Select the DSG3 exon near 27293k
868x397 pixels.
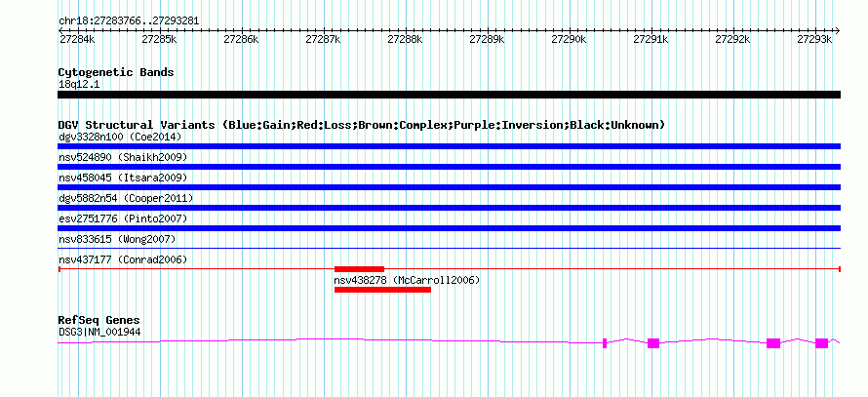821,342
